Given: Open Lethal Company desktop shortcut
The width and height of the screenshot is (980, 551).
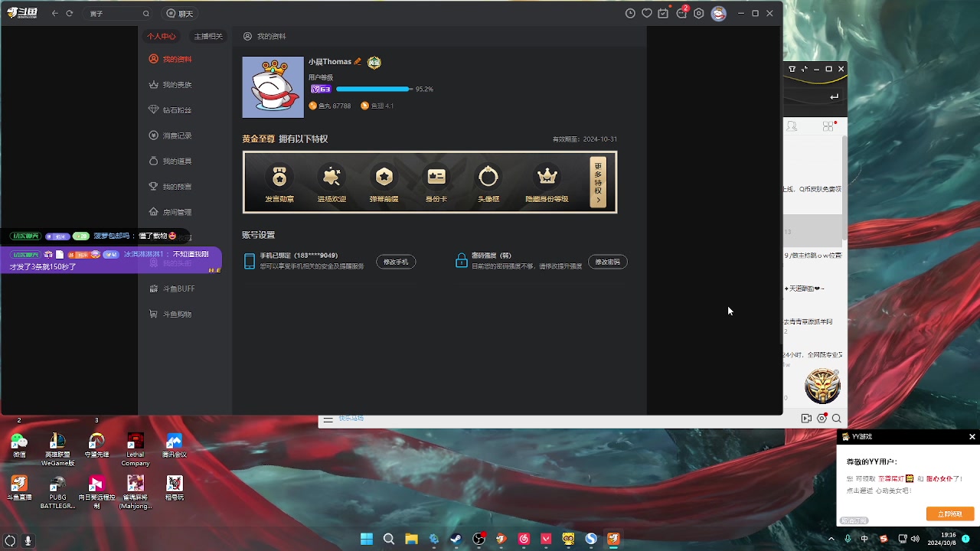Looking at the screenshot, I should (x=136, y=450).
